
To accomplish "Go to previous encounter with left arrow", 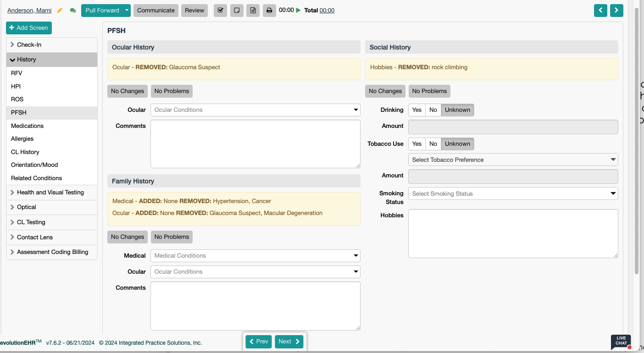I will coord(600,10).
